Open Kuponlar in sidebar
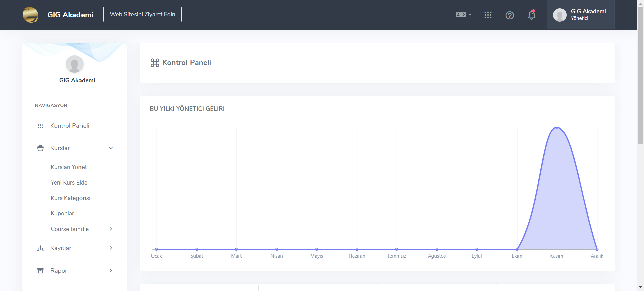This screenshot has height=291, width=644. pyautogui.click(x=62, y=213)
